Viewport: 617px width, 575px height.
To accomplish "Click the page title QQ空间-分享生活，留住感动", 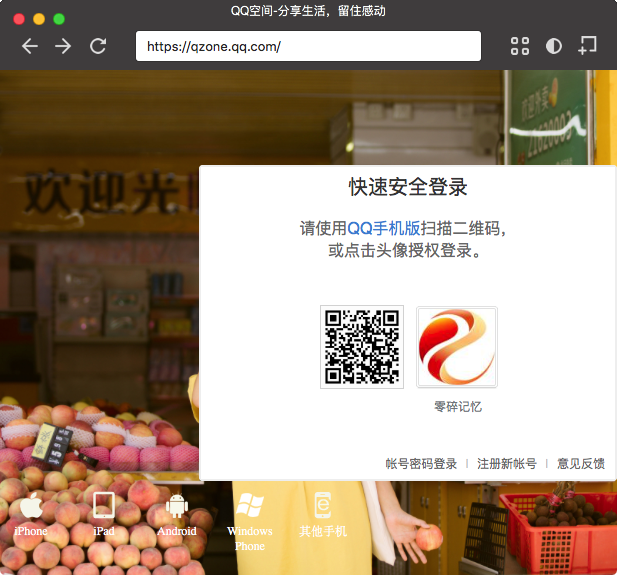I will pos(308,11).
